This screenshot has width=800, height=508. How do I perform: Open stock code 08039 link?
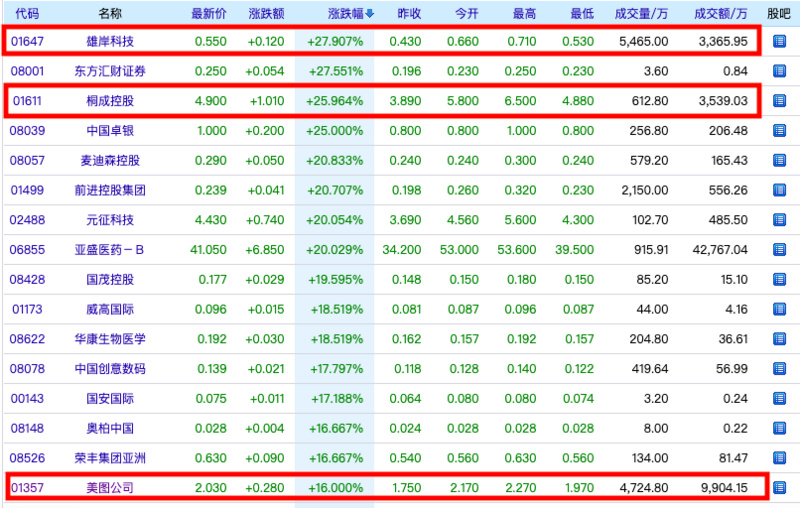click(27, 131)
